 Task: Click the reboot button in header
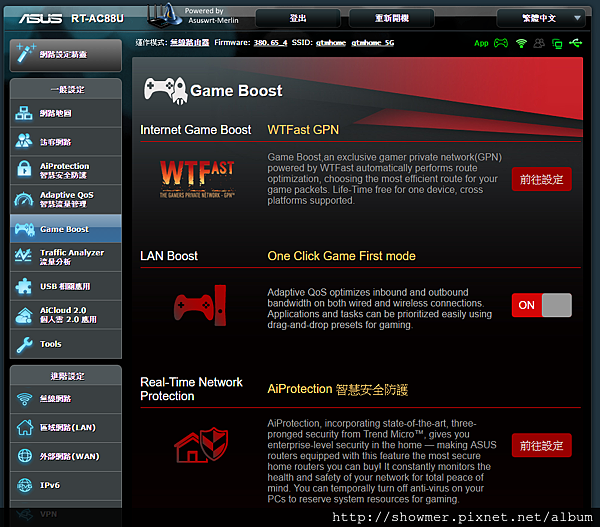click(391, 18)
